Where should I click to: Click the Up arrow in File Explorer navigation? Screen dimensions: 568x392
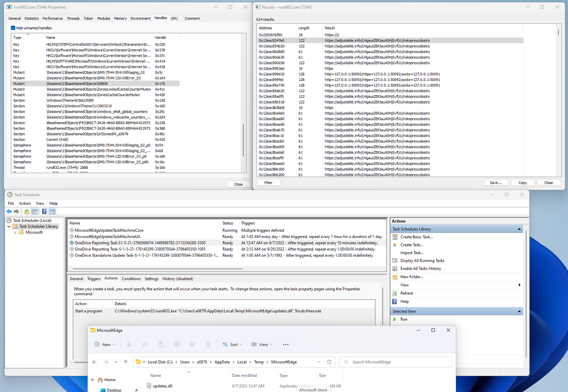pyautogui.click(x=125, y=362)
